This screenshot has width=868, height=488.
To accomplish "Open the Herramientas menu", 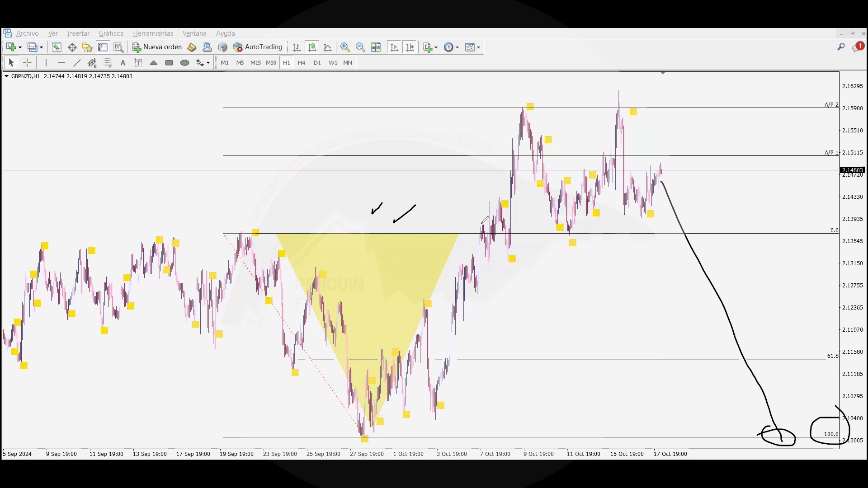I will click(x=153, y=33).
